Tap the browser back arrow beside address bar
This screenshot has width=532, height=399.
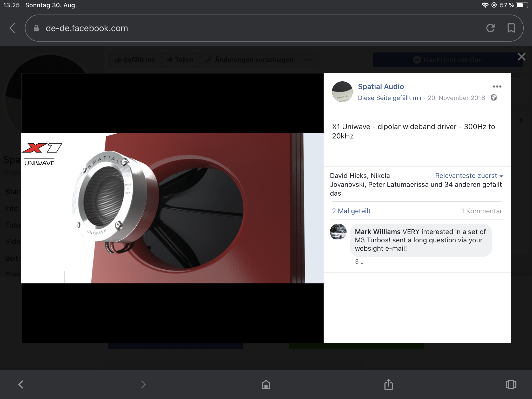coord(12,28)
